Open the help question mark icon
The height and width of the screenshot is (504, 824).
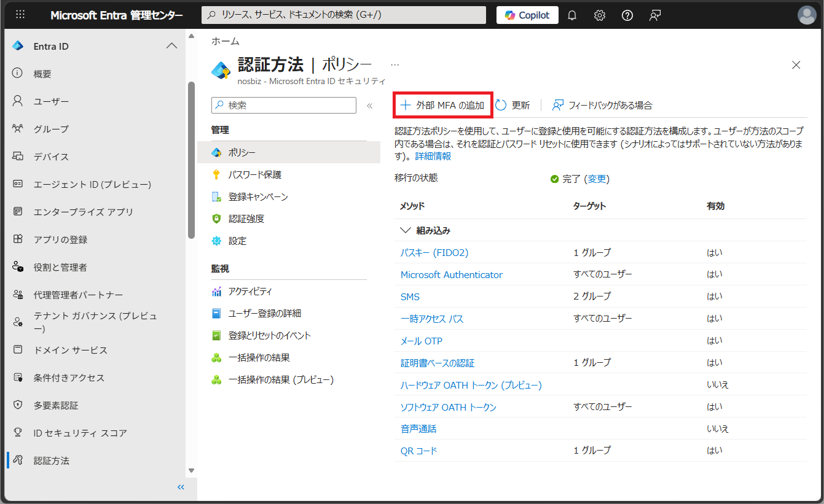pyautogui.click(x=627, y=15)
